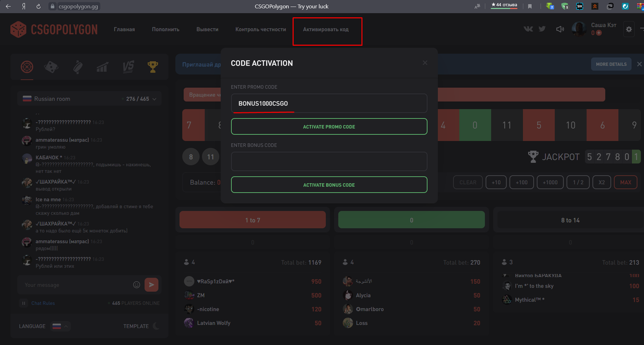This screenshot has width=644, height=345.
Task: Open the green shield extension icon
Action: 565,6
